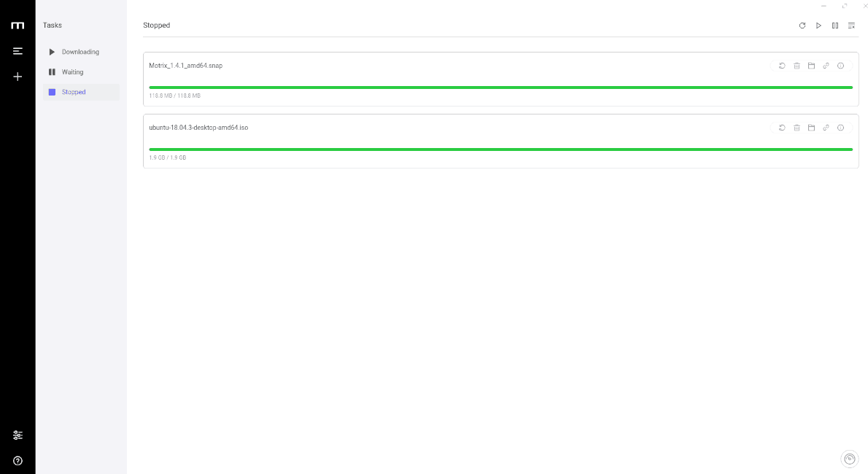868x474 pixels.
Task: Copy link of ubuntu-18.04.3-desktop-amd64.iso
Action: pyautogui.click(x=826, y=128)
